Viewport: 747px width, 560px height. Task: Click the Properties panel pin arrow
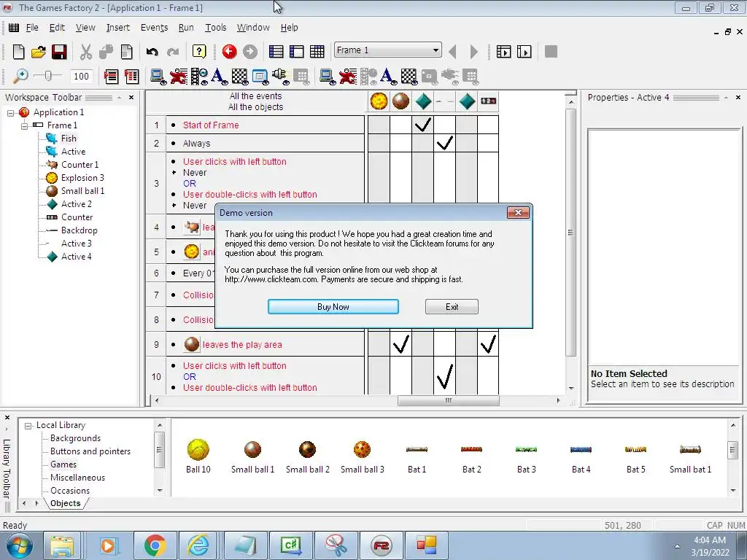726,98
